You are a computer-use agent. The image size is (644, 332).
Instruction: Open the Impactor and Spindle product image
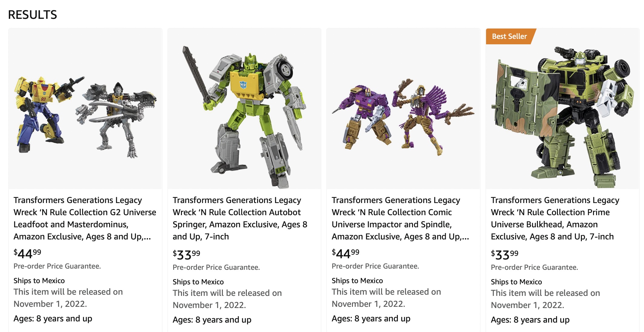pyautogui.click(x=403, y=115)
